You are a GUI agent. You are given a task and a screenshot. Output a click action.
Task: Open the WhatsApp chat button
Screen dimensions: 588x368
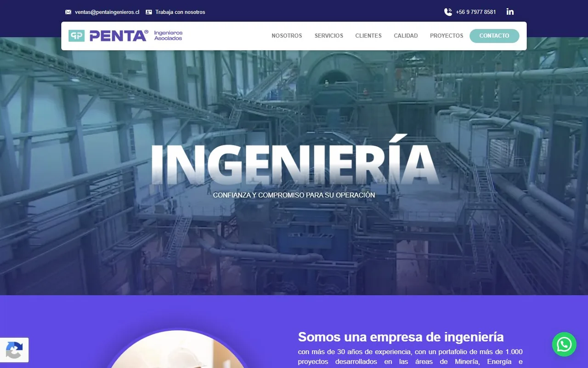564,344
